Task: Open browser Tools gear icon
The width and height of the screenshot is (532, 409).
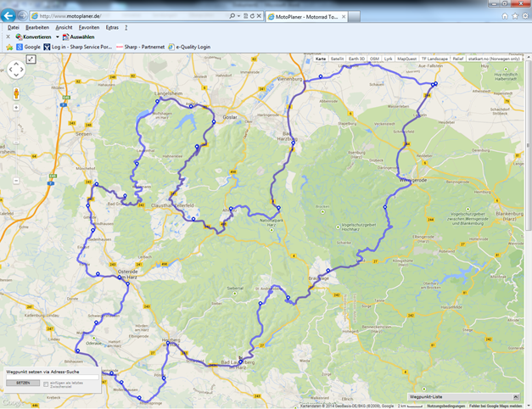Action: 525,16
